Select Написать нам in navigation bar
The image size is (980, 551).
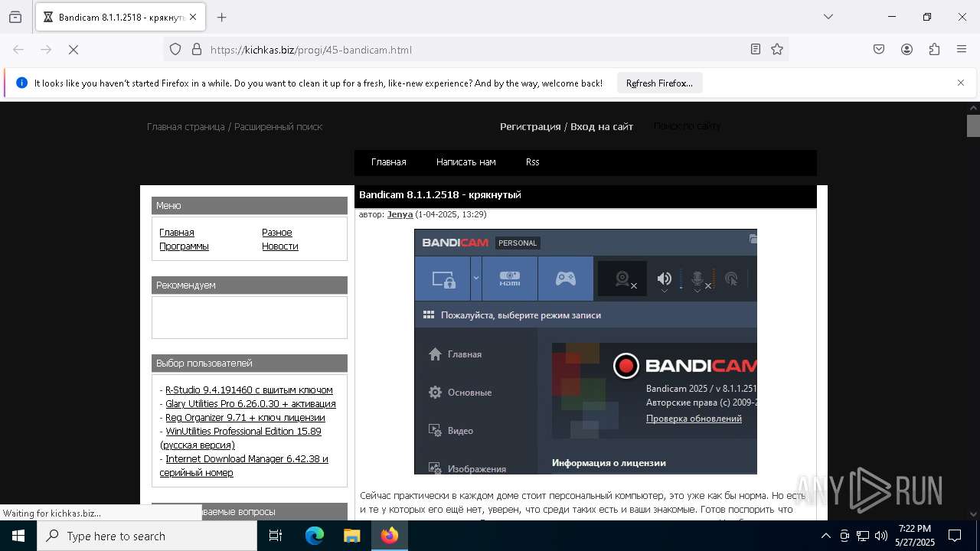pos(466,162)
